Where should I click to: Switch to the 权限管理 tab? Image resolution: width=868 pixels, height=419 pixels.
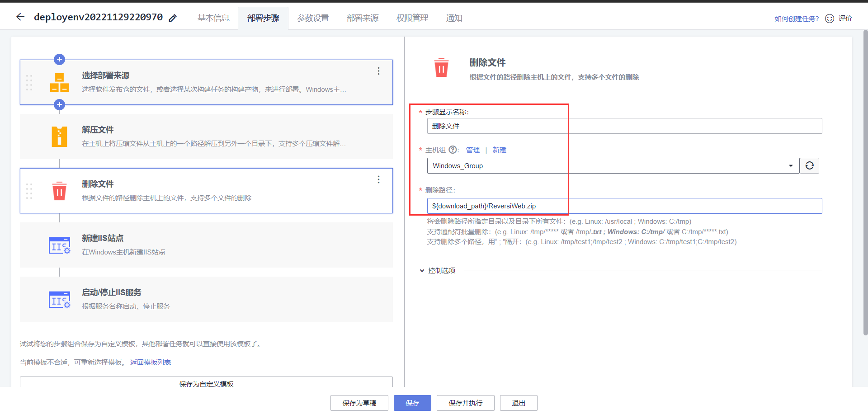(412, 18)
